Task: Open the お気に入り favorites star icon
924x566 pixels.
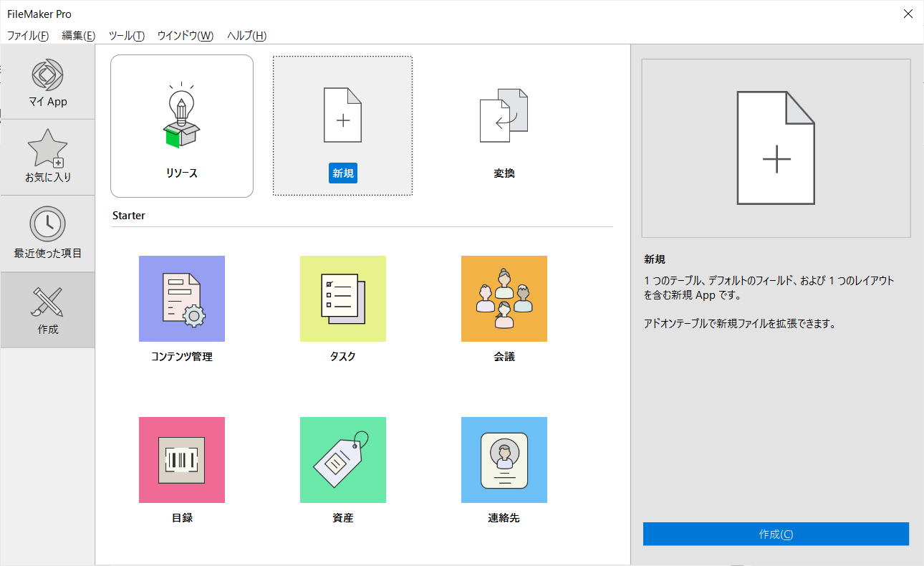Action: 47,148
